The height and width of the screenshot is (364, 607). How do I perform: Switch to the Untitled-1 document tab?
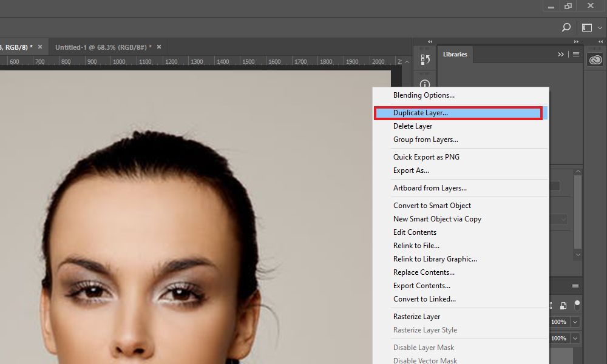click(103, 47)
